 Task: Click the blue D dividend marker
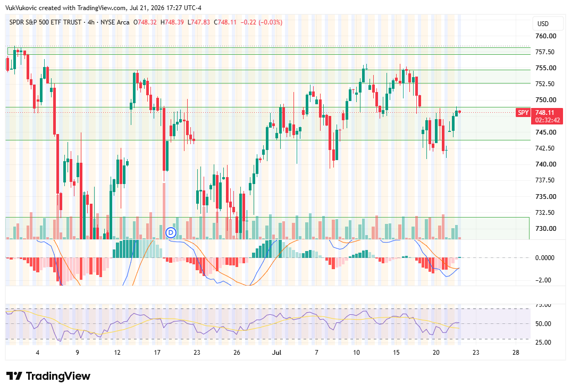click(171, 232)
